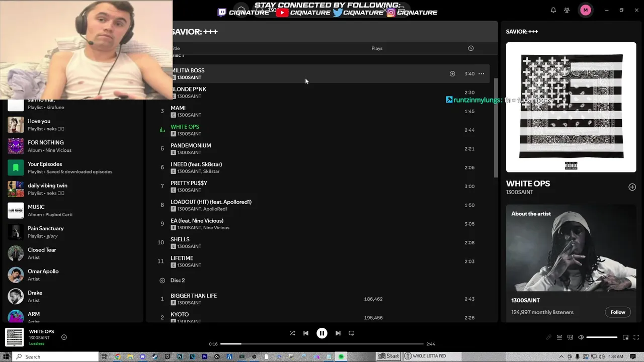644x362 pixels.
Task: Select the BIGGER THAN LIFE track
Action: (x=322, y=299)
